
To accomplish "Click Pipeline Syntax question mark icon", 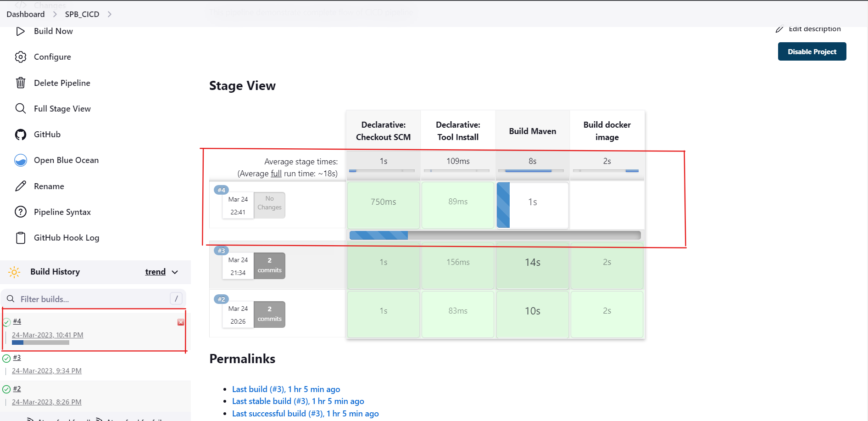I will (x=21, y=212).
